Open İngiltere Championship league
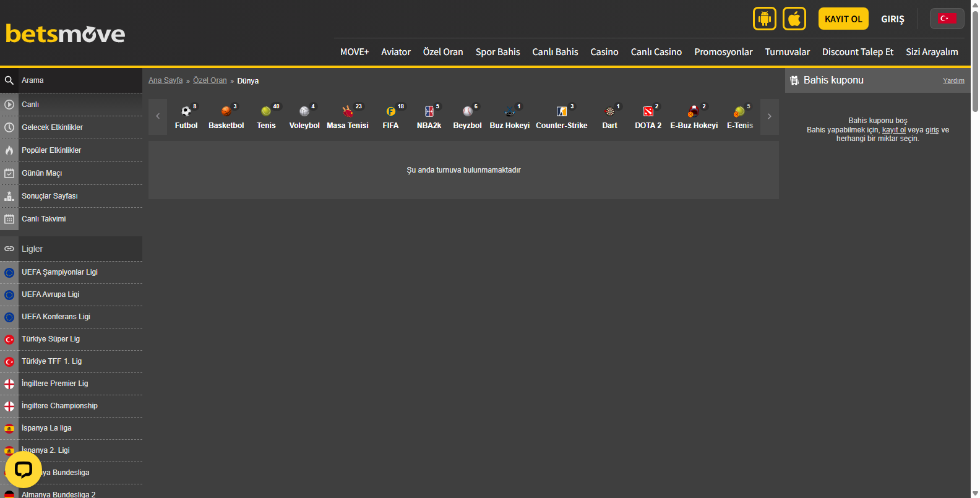The image size is (980, 498). pos(71,406)
